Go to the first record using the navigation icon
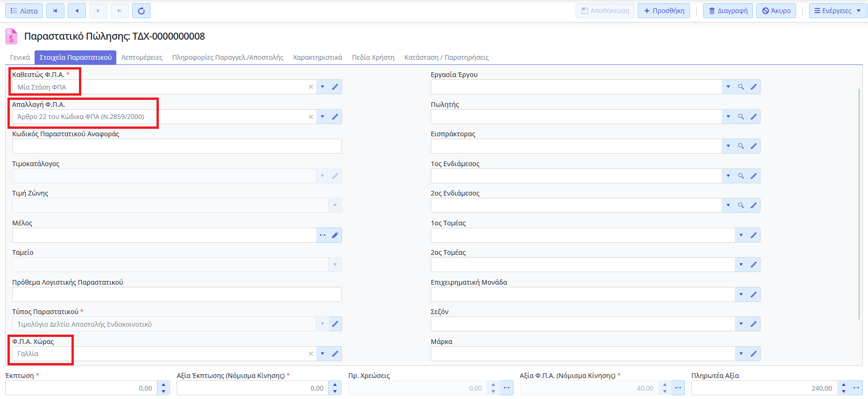This screenshot has height=399, width=868. [x=55, y=11]
